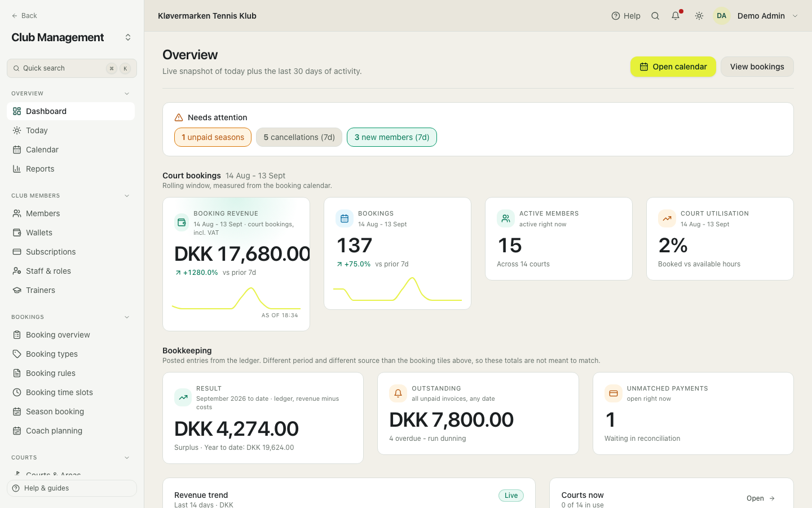Screen dimensions: 812x508
Task: Click Open link in Courts now card
Action: coord(761,498)
